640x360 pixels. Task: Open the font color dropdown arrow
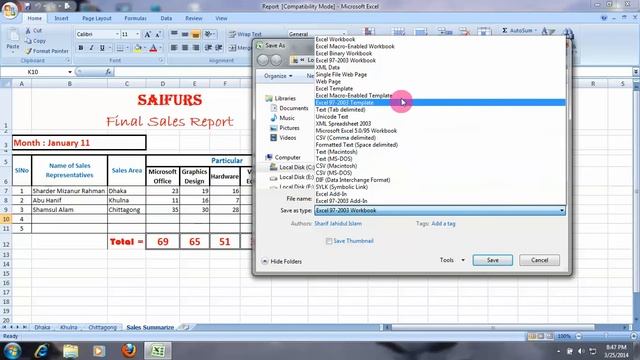(160, 48)
